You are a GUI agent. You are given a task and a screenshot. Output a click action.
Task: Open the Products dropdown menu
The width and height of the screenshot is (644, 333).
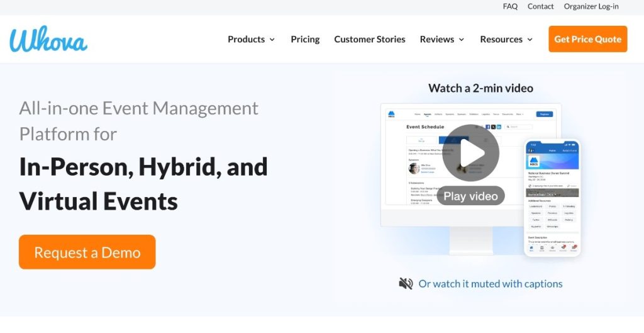pos(252,40)
